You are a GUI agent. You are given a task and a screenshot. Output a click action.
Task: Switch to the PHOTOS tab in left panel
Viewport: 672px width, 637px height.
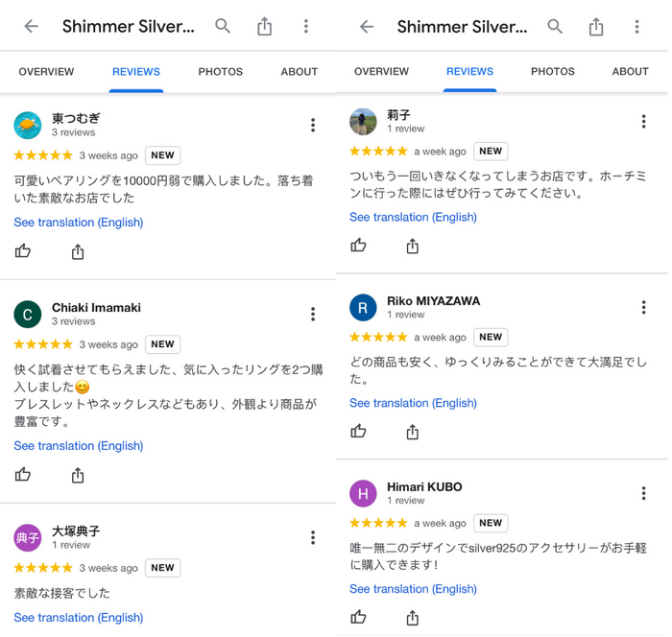tap(220, 72)
